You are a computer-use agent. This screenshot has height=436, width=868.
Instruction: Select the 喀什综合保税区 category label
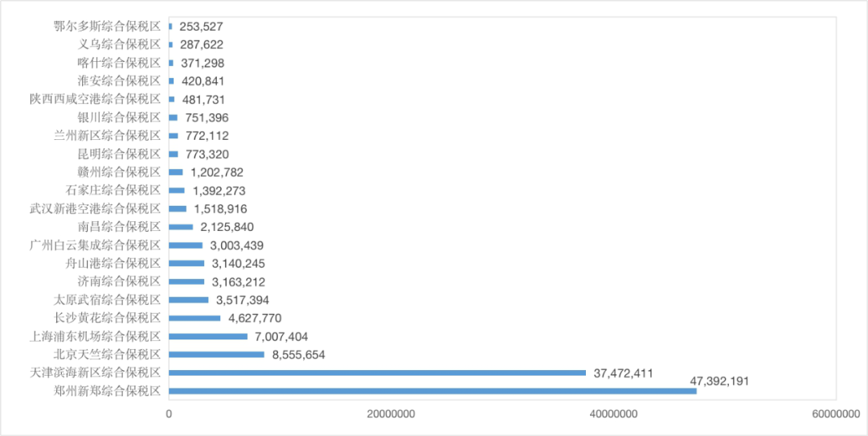tap(125, 63)
